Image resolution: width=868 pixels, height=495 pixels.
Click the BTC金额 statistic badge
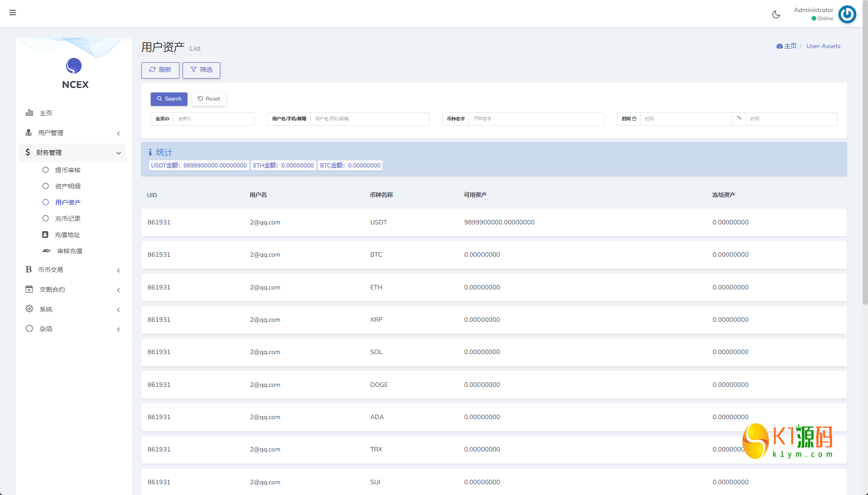coord(350,165)
